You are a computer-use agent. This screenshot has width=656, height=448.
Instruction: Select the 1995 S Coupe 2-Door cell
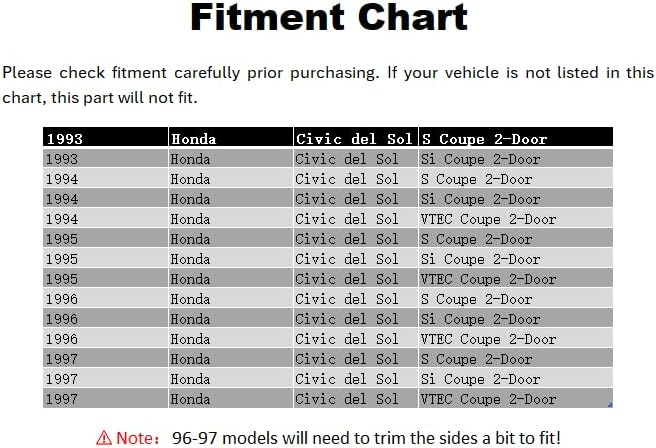click(516, 239)
